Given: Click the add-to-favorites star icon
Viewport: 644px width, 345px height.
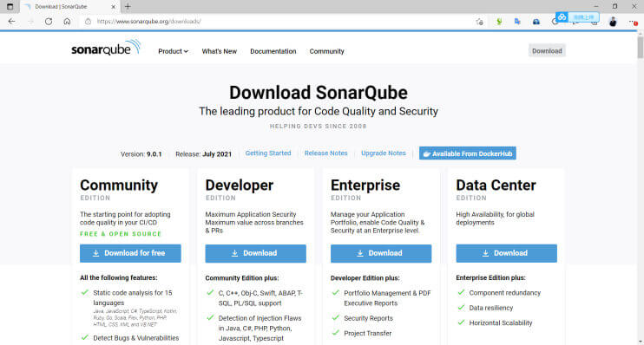Looking at the screenshot, I should tap(479, 22).
